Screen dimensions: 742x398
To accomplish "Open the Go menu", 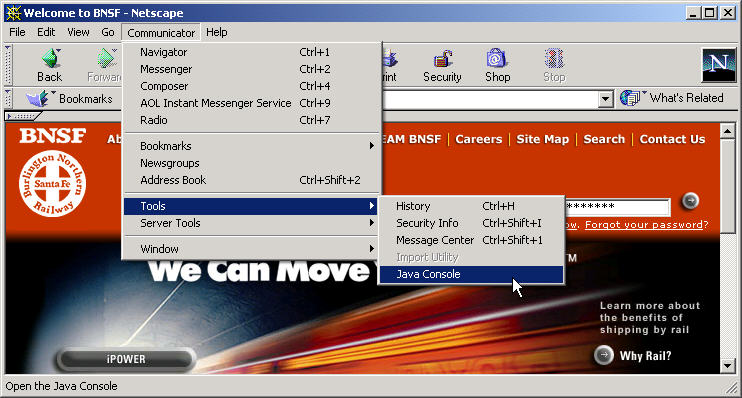I will click(108, 32).
